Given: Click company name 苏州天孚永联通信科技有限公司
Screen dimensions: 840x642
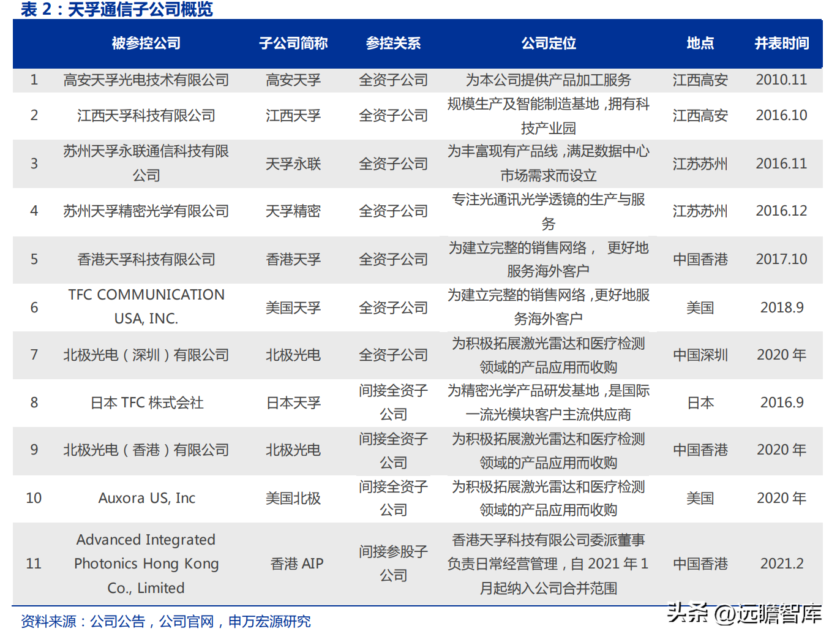Looking at the screenshot, I should (x=146, y=164).
